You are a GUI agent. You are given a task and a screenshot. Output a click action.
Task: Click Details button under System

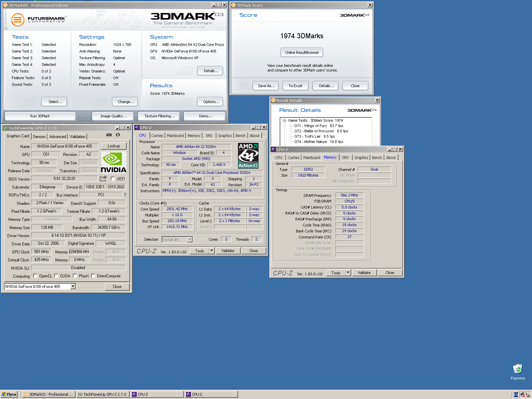tap(210, 71)
